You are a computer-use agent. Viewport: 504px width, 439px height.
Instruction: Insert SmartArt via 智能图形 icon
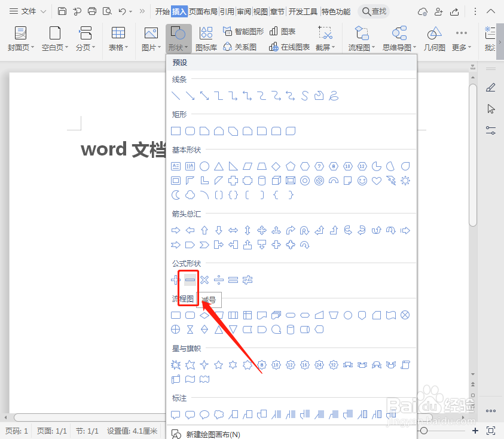244,32
